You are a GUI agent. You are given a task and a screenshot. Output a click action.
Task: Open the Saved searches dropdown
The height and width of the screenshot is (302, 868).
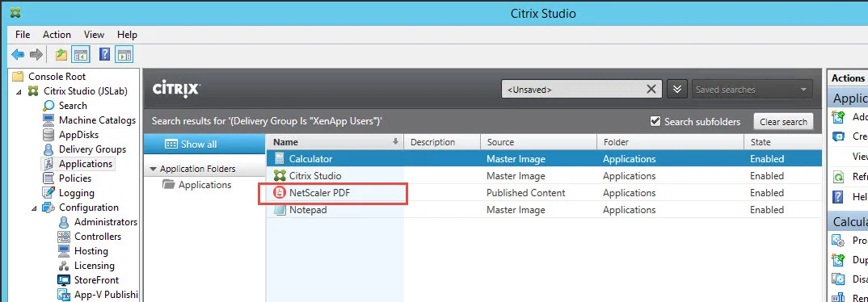[x=752, y=90]
